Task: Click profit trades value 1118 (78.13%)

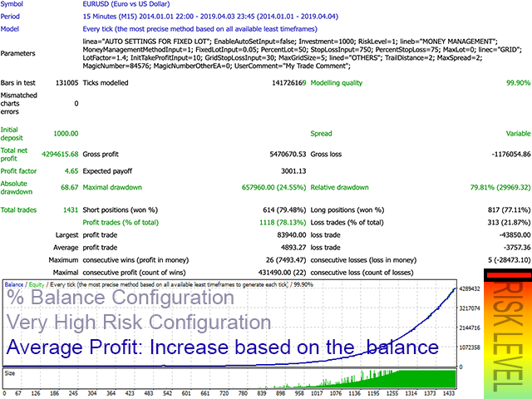Action: click(283, 223)
